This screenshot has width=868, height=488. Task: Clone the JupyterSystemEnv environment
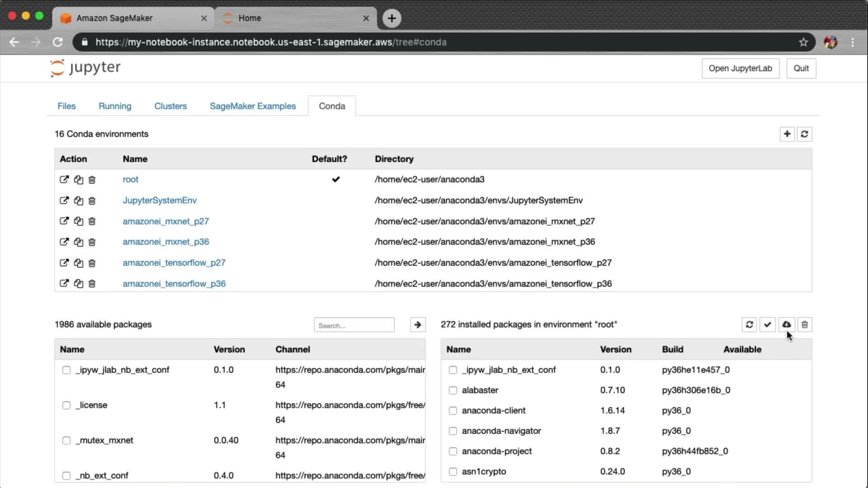[78, 201]
